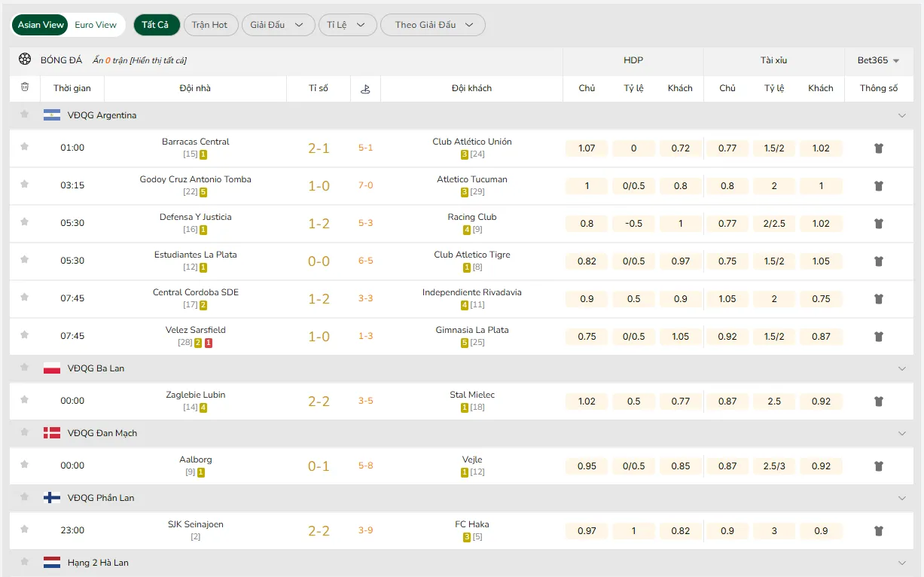Open jersey stats for Central Cordoba SDE match
This screenshot has height=577, width=924.
879,299
